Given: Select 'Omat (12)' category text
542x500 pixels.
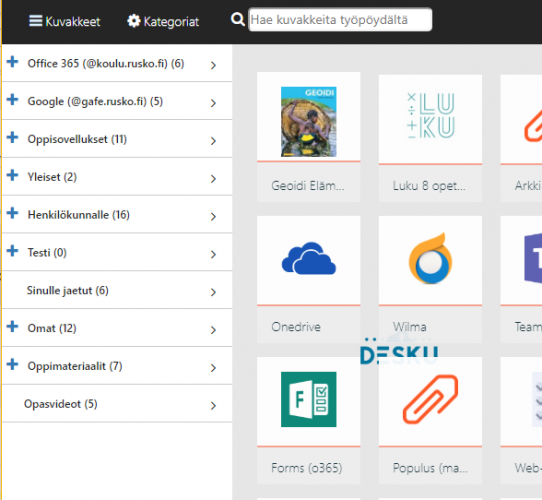Looking at the screenshot, I should (x=52, y=328).
